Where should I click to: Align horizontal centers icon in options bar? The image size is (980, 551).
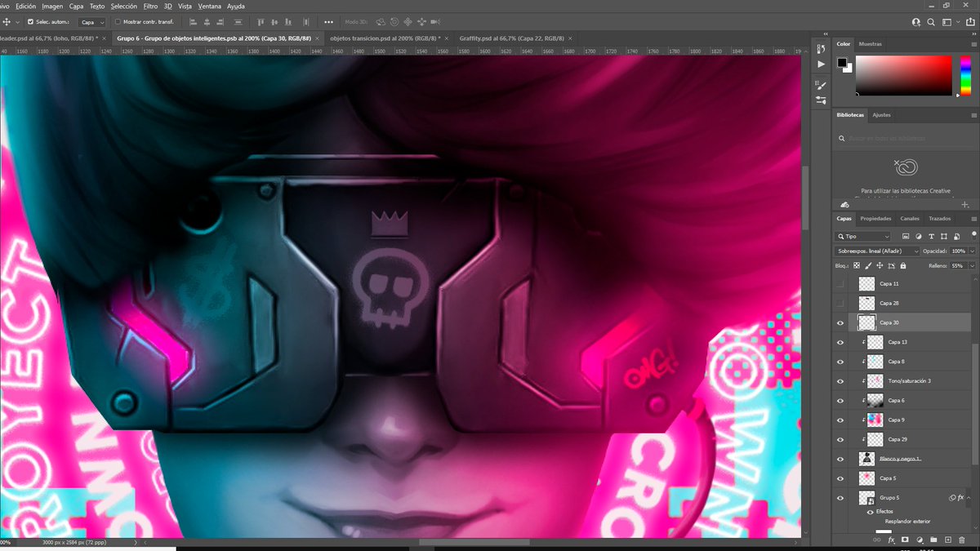[208, 22]
